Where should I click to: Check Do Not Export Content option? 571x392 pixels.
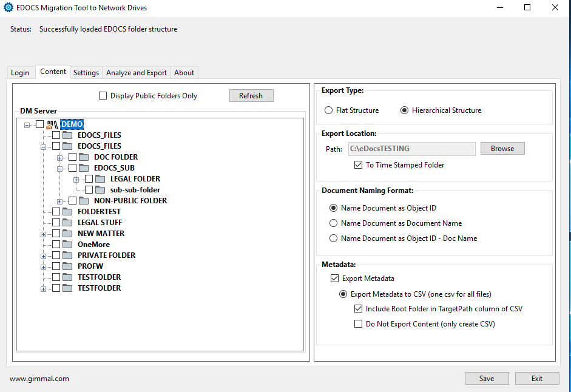358,324
